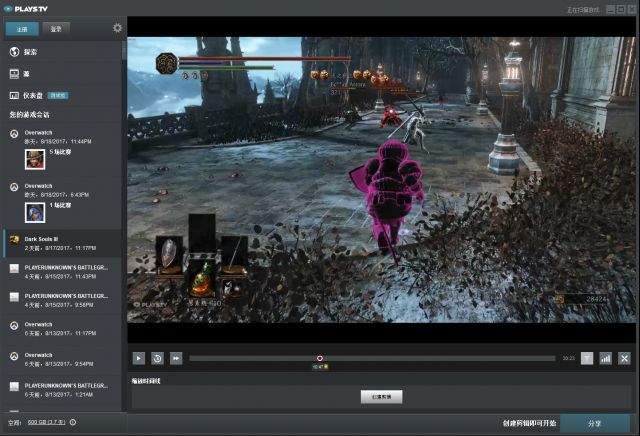Click the sidebar scrollbar

124,51
